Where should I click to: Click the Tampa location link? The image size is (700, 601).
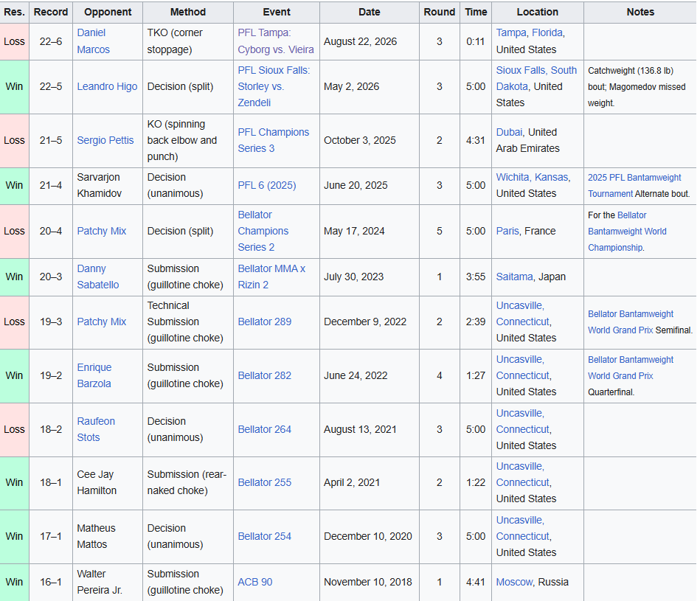pyautogui.click(x=510, y=32)
